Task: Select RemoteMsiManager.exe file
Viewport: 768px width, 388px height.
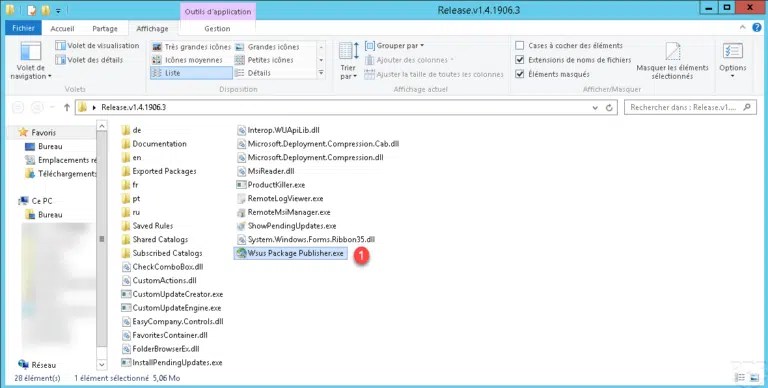Action: pyautogui.click(x=283, y=212)
